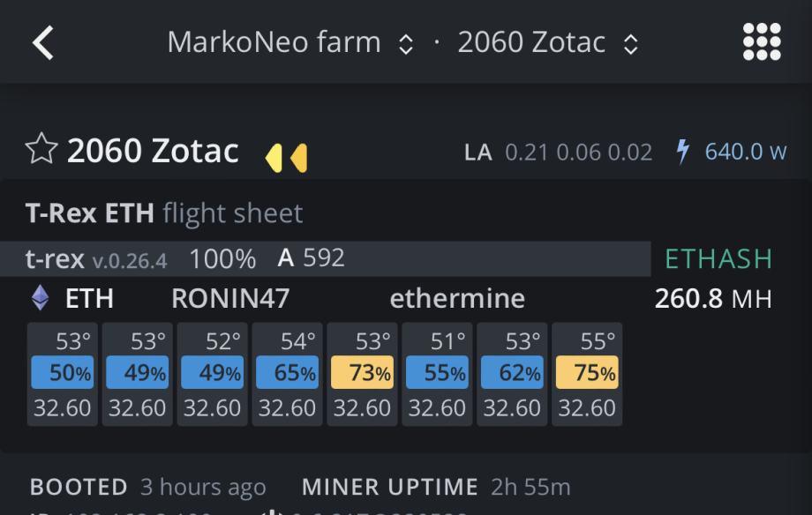The image size is (812, 515).
Task: Tap the ETHASH algorithm label
Action: (x=718, y=258)
